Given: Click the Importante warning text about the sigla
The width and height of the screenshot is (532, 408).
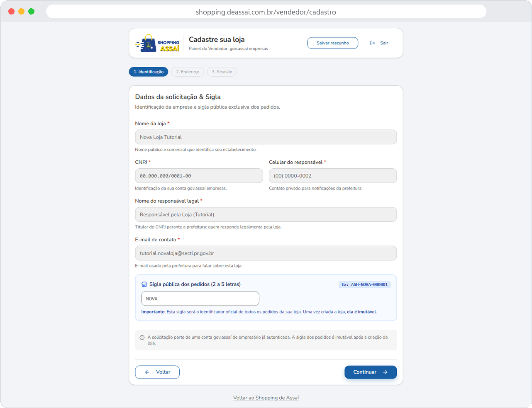Looking at the screenshot, I should (x=259, y=312).
